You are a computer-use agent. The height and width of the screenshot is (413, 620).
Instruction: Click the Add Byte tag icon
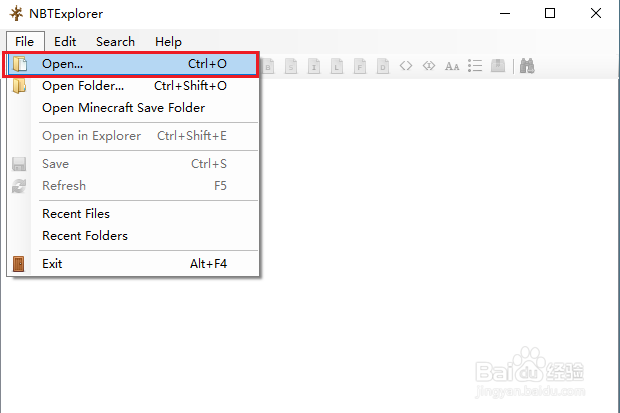(268, 66)
